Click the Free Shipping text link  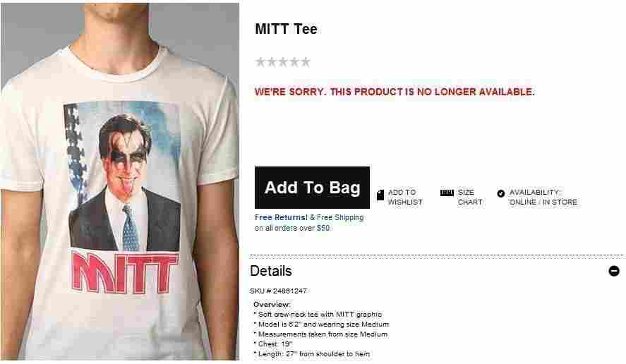pos(339,217)
